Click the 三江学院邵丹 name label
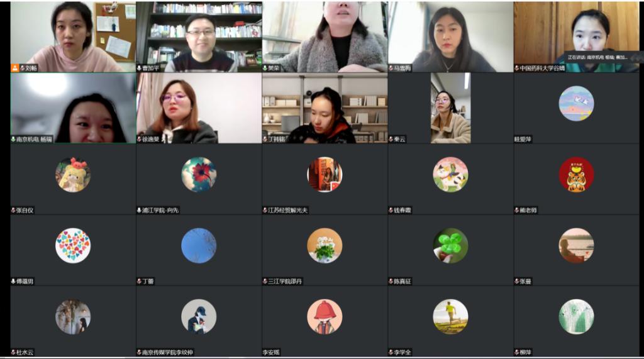The width and height of the screenshot is (644, 359). pos(285,282)
